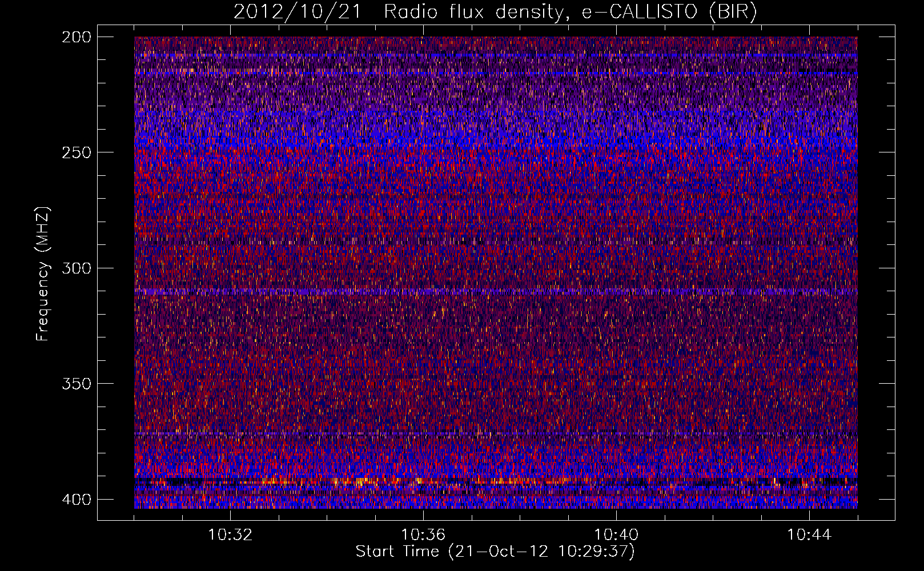Click the 200 frequency tick label
Image resolution: width=924 pixels, height=571 pixels.
[x=76, y=37]
